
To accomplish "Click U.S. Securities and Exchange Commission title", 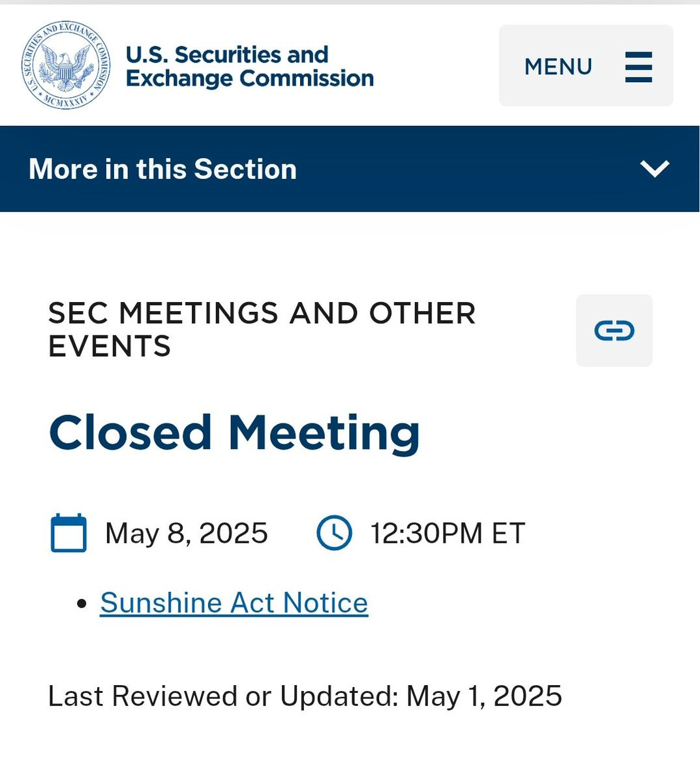I will 250,66.
